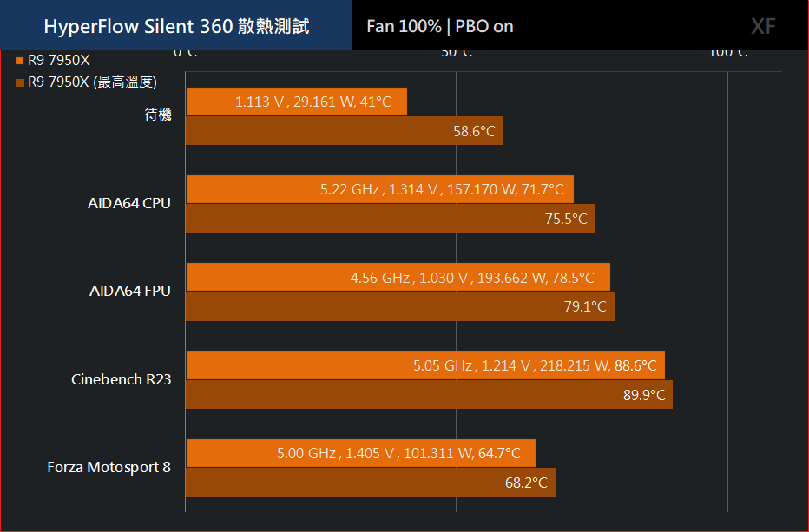Screen dimensions: 809x532
Task: Select the AIDA64 CPU bar at 71.7°C
Action: (x=379, y=189)
